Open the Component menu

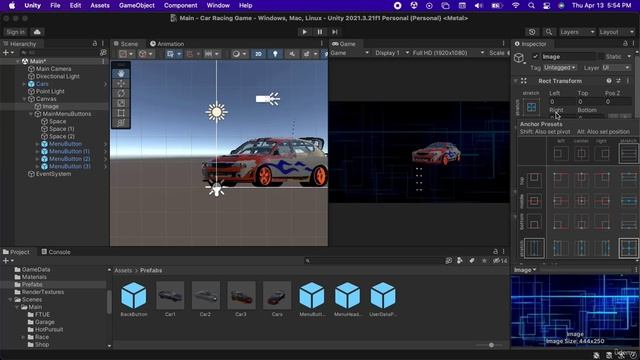(180, 5)
